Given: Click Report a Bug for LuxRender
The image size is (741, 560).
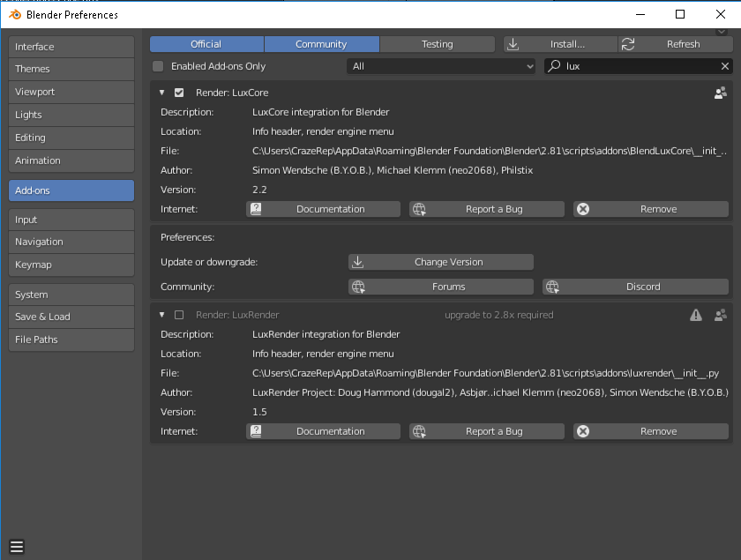Looking at the screenshot, I should coord(487,431).
